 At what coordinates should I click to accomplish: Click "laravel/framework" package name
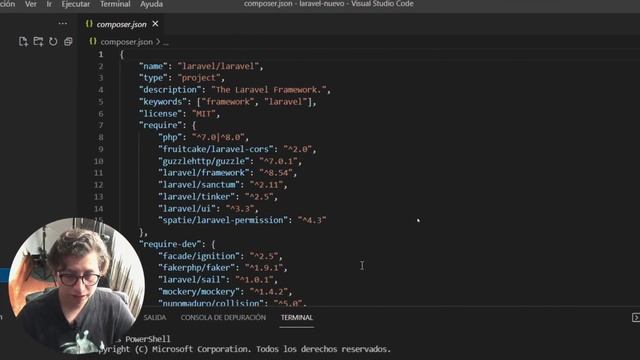point(204,173)
